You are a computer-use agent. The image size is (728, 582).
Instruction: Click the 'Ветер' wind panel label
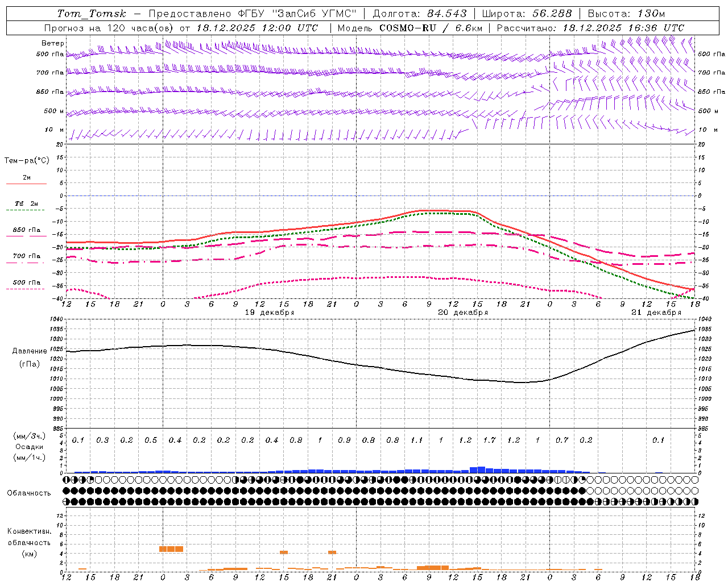[53, 43]
